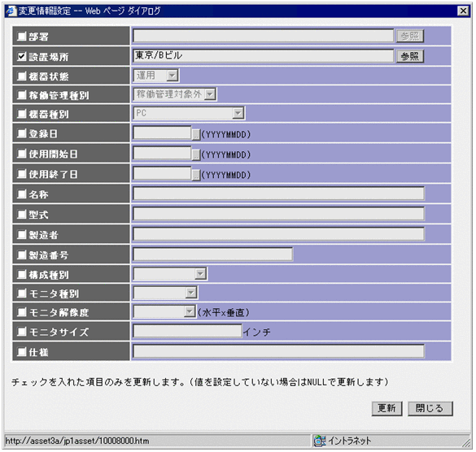
Task: Enable the 登録日 checkbox
Action: click(x=21, y=133)
